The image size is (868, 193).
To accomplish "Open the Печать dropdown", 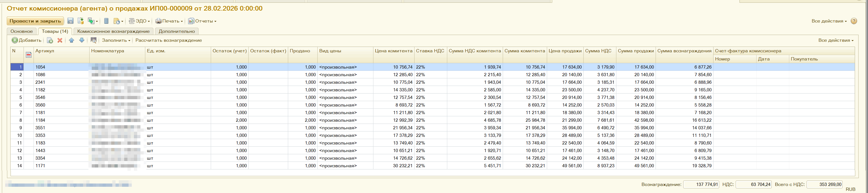I will click(169, 21).
